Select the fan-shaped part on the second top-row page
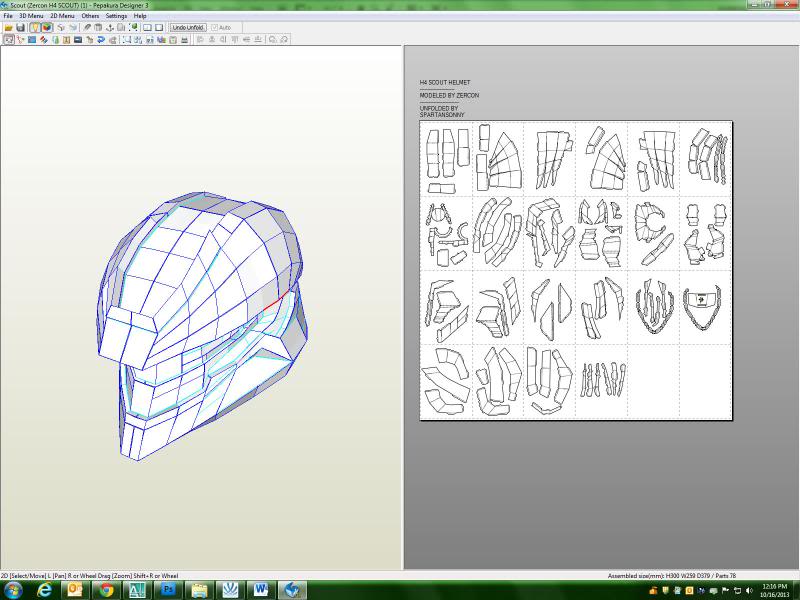Viewport: 800px width, 600px height. 506,160
